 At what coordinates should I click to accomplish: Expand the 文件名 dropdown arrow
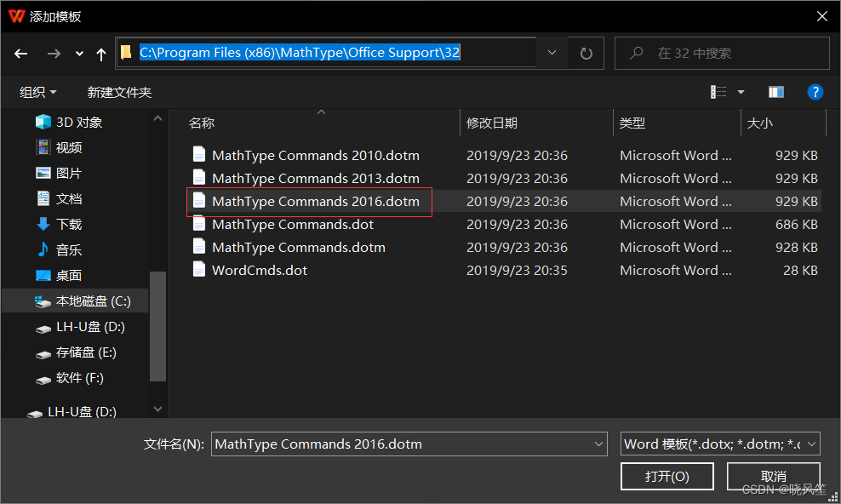[598, 444]
